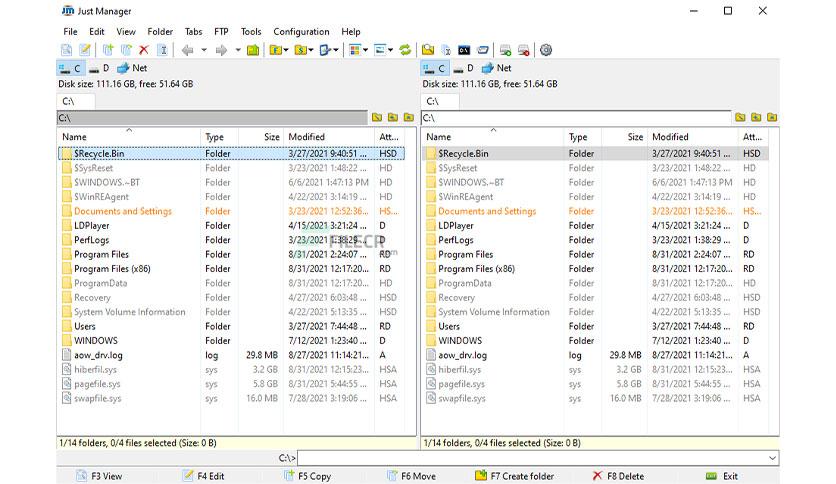
Task: Expand the view mode dropdown arrow
Action: (x=365, y=50)
